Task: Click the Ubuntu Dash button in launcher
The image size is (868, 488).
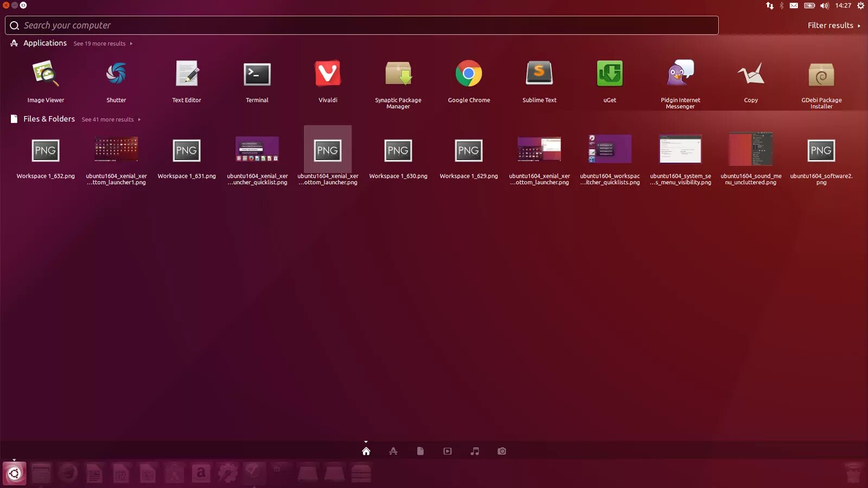Action: click(14, 474)
